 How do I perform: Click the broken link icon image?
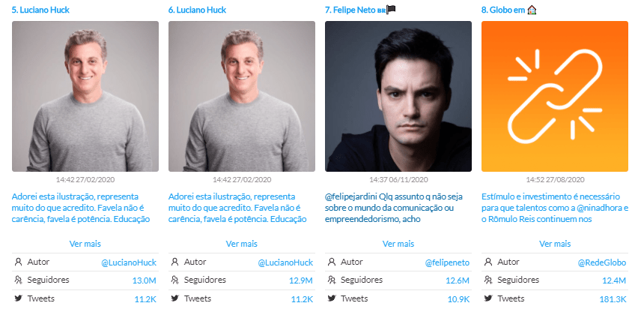pyautogui.click(x=554, y=96)
